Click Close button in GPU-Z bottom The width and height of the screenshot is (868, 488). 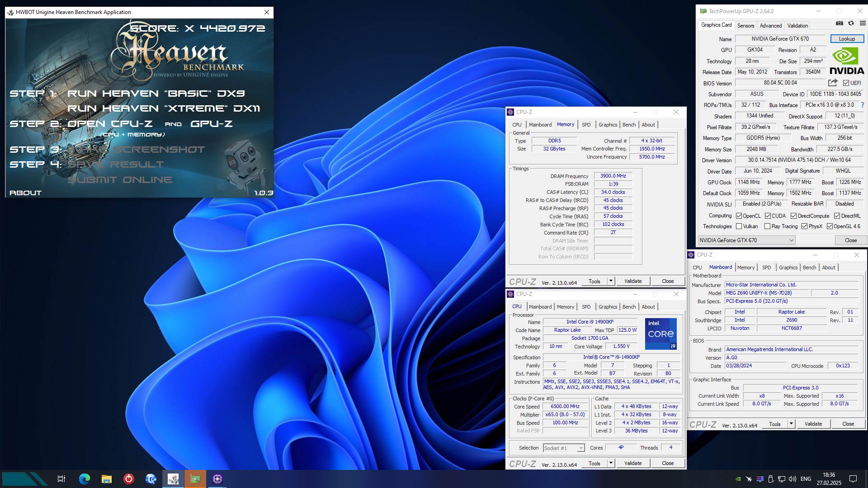click(x=850, y=240)
